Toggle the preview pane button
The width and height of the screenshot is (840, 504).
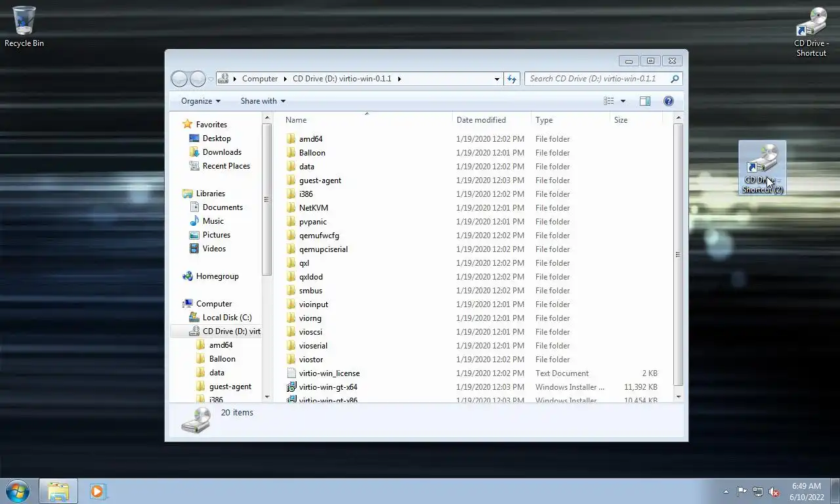[x=645, y=101]
